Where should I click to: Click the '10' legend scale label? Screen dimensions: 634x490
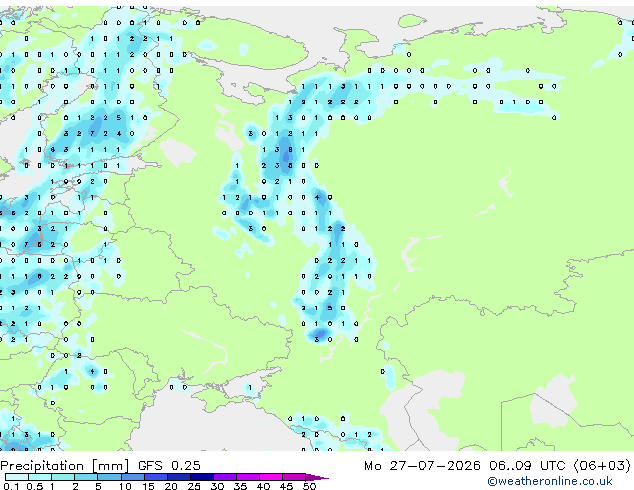(x=125, y=486)
